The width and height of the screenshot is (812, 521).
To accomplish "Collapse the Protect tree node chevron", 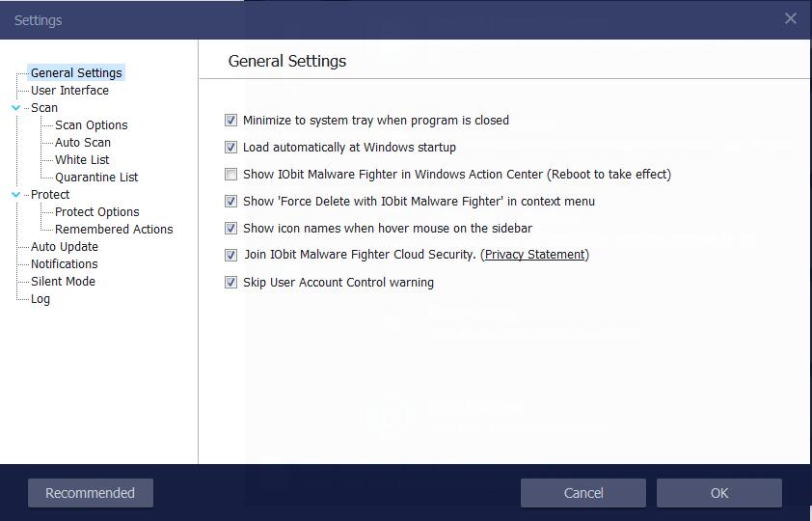I will click(x=16, y=195).
